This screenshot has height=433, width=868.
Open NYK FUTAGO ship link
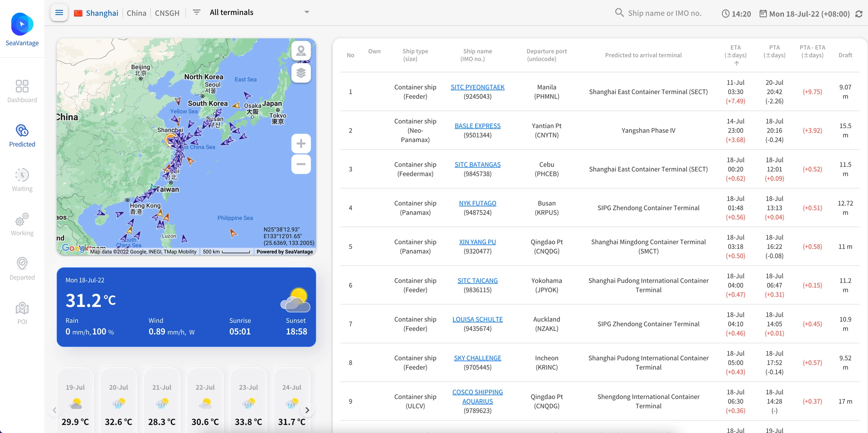(478, 203)
